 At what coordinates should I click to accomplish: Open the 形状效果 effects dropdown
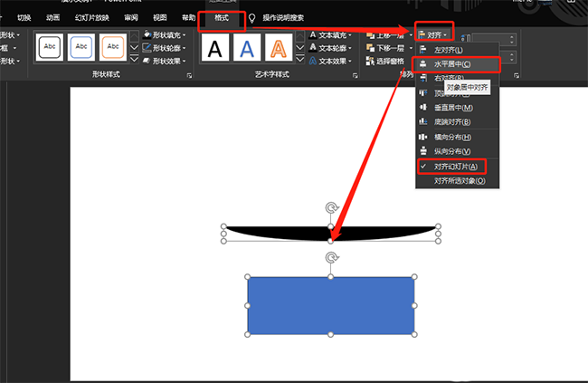coord(165,61)
